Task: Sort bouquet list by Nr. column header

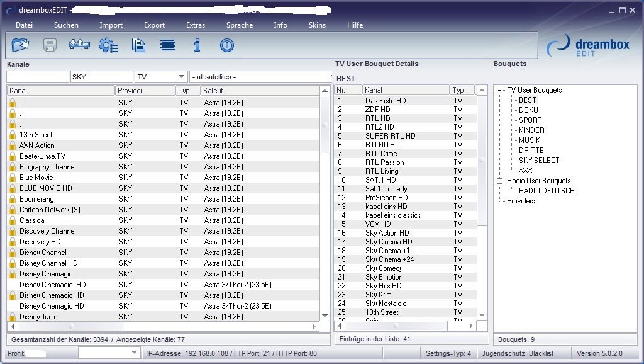Action: (x=348, y=89)
